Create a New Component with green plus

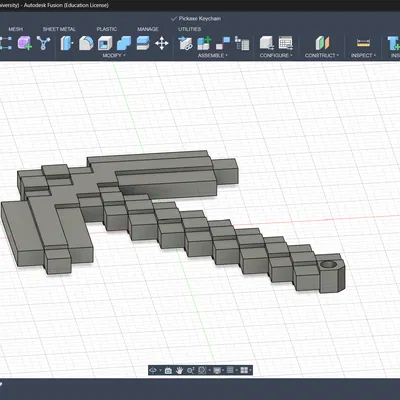(204, 43)
